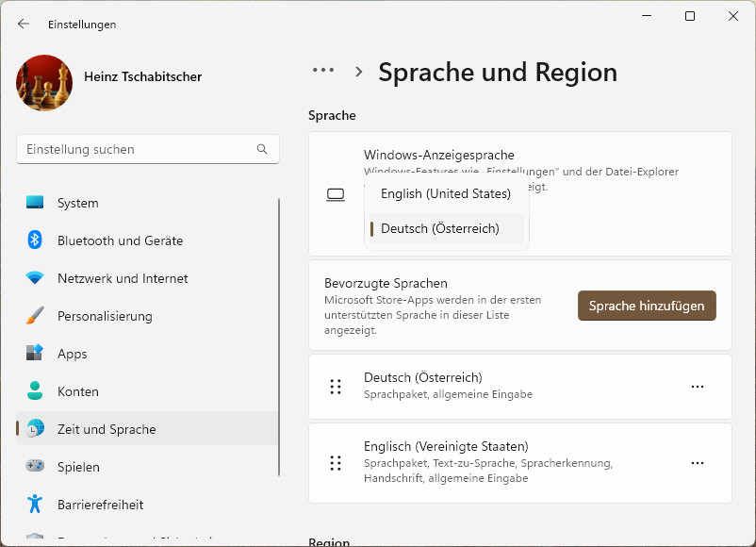The height and width of the screenshot is (547, 756).
Task: Open the user profile avatar picture
Action: (x=44, y=82)
